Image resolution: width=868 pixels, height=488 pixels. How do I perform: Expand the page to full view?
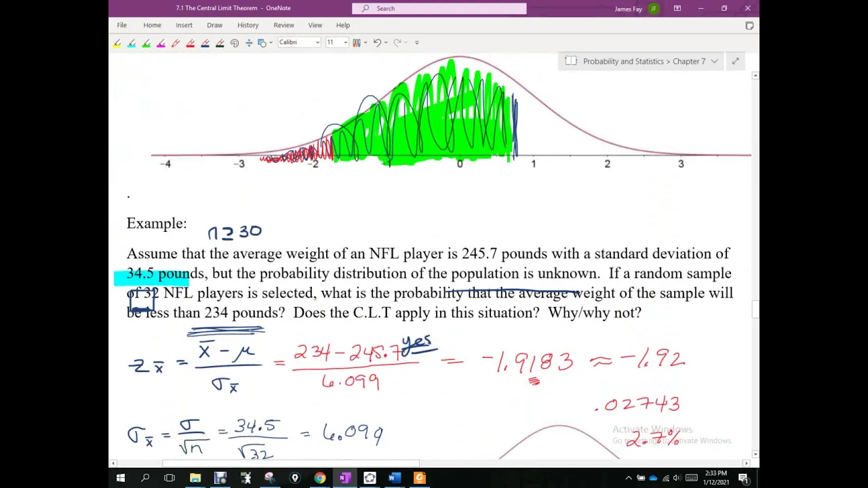click(735, 61)
